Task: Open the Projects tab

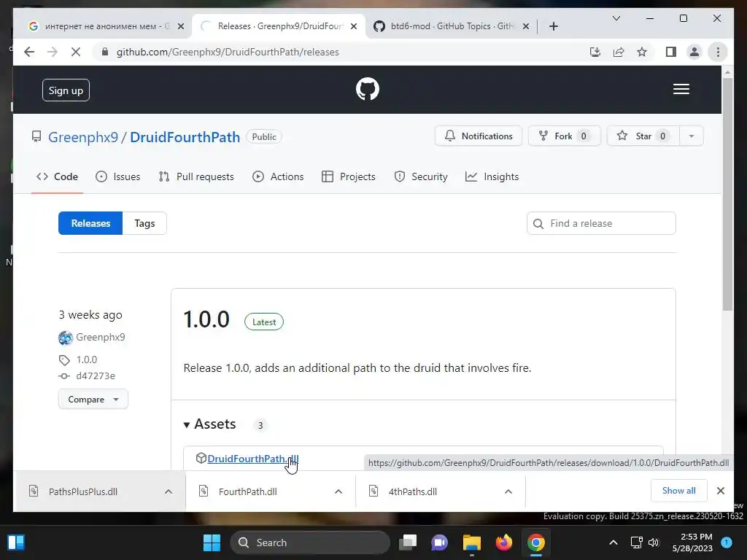Action: (349, 176)
